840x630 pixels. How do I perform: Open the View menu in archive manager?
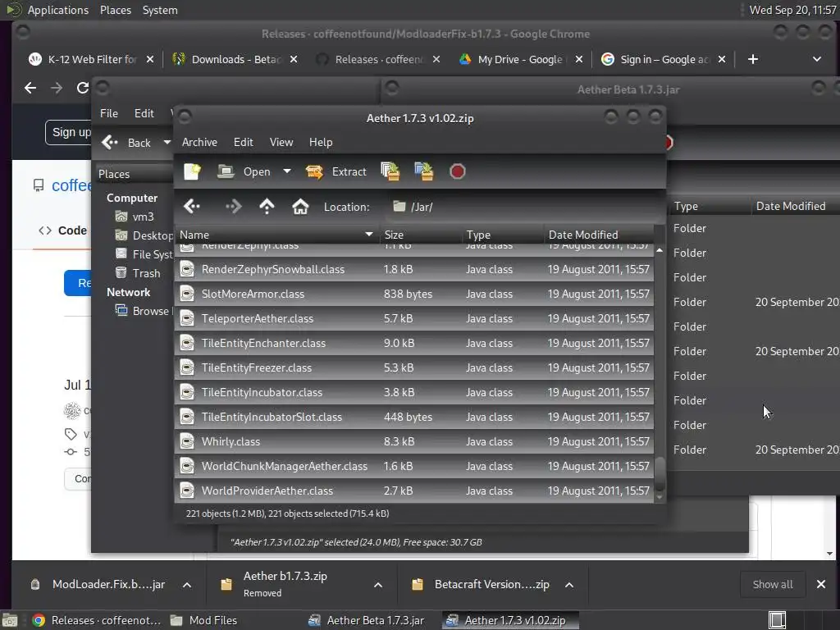click(281, 142)
